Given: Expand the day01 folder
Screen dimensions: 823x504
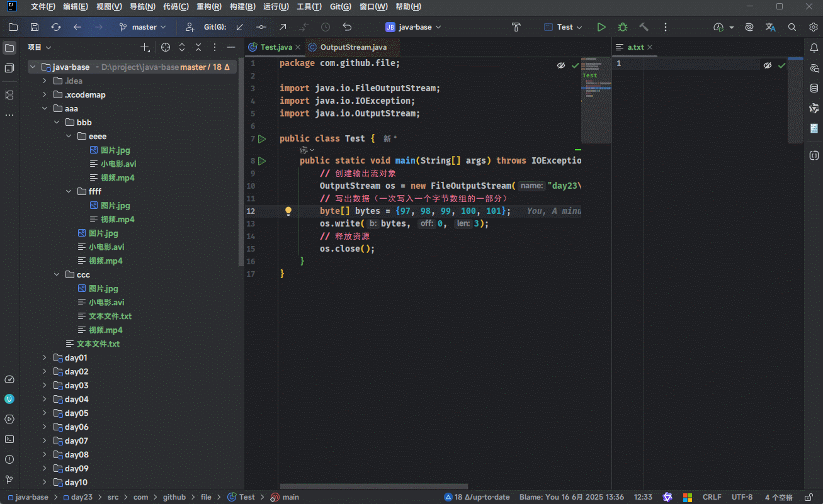Looking at the screenshot, I should tap(45, 358).
